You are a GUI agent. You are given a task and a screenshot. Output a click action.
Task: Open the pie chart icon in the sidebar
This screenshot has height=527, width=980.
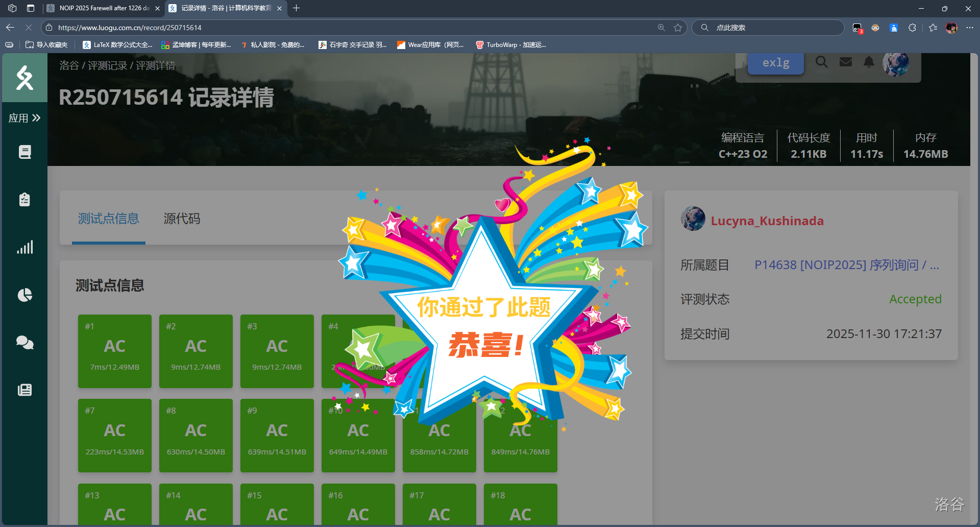tap(24, 295)
